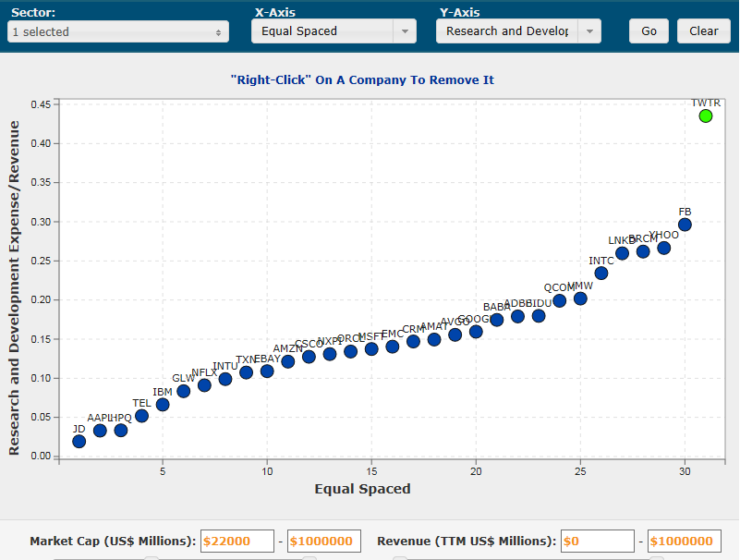740x560 pixels.
Task: Select the EBAY data point
Action: pyautogui.click(x=267, y=371)
